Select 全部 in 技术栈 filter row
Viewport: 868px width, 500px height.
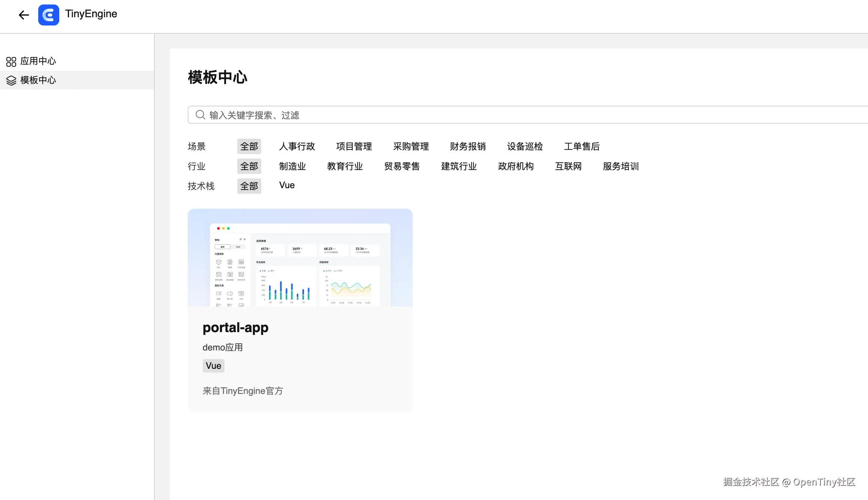point(249,186)
